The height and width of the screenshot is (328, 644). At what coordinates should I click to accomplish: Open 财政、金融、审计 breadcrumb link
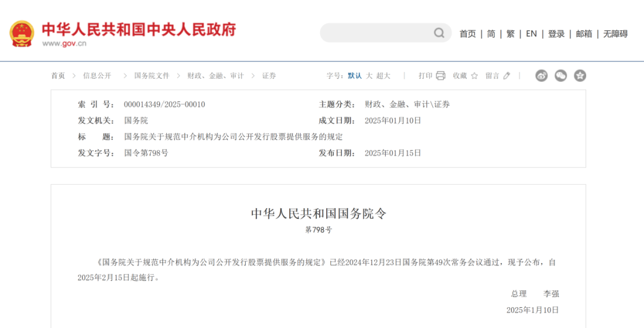(216, 76)
